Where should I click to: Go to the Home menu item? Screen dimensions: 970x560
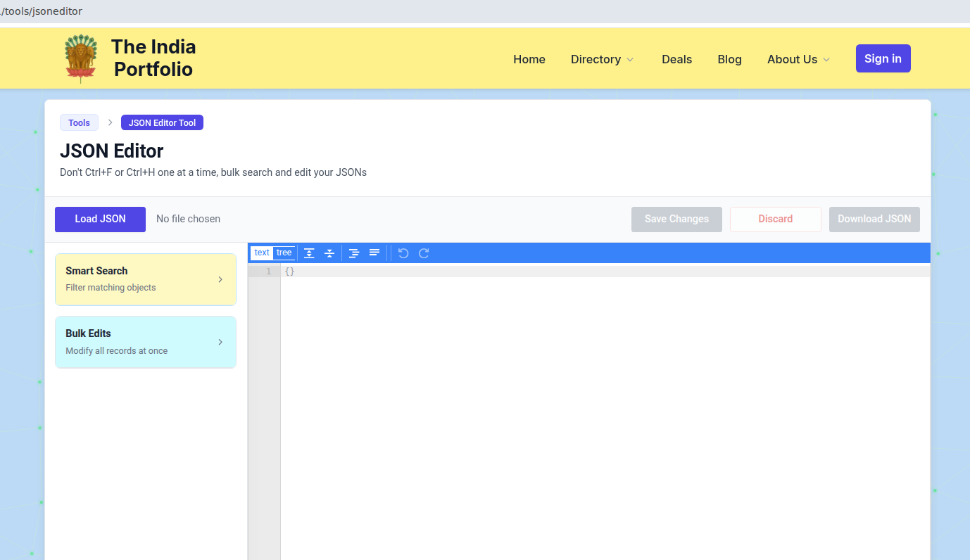[529, 59]
